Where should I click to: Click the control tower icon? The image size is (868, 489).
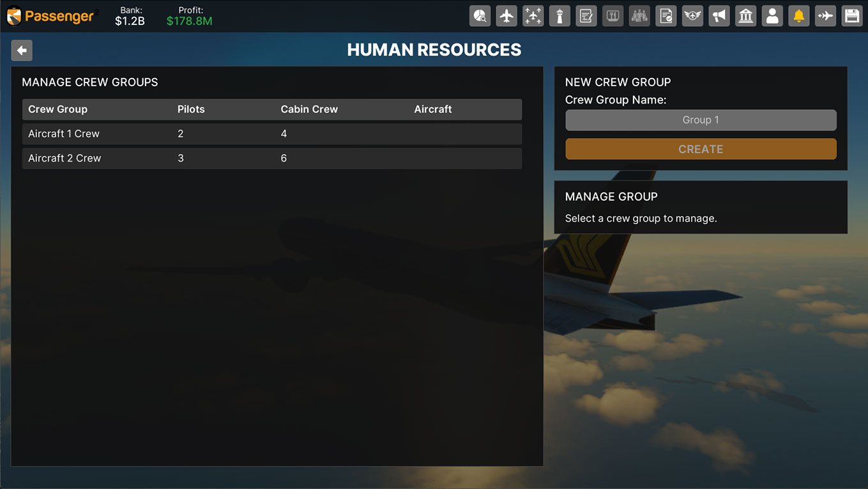click(x=560, y=16)
